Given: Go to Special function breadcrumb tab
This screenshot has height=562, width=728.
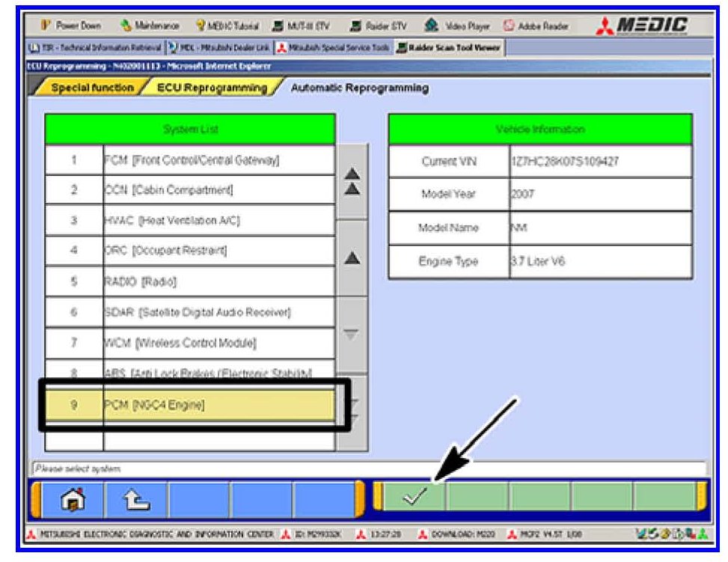Looking at the screenshot, I should click(x=92, y=88).
